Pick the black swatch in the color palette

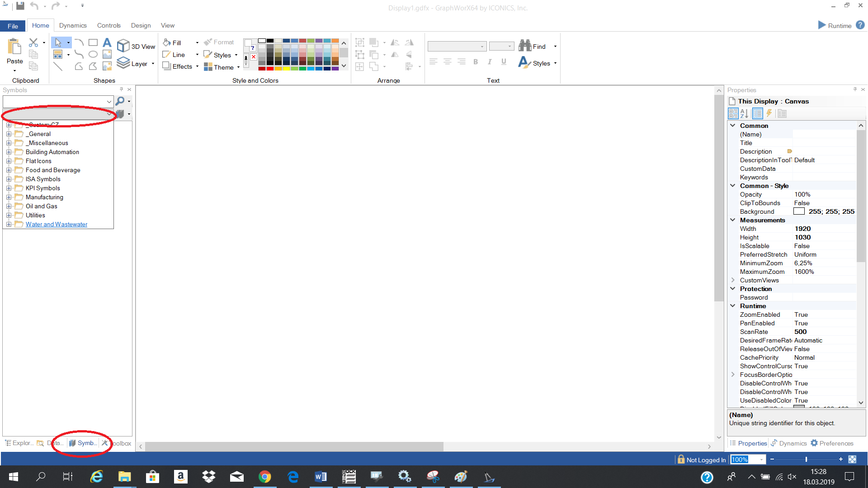click(x=270, y=41)
